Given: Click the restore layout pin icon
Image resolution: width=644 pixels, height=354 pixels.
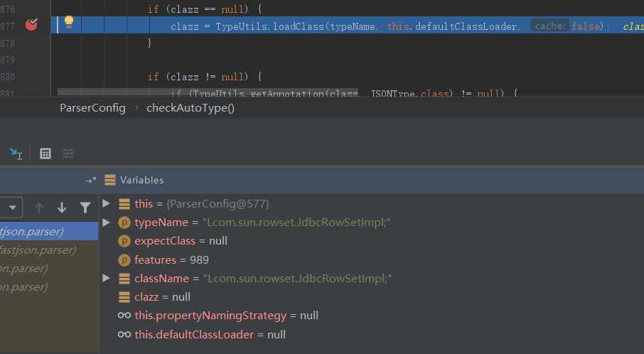Looking at the screenshot, I should pos(90,181).
